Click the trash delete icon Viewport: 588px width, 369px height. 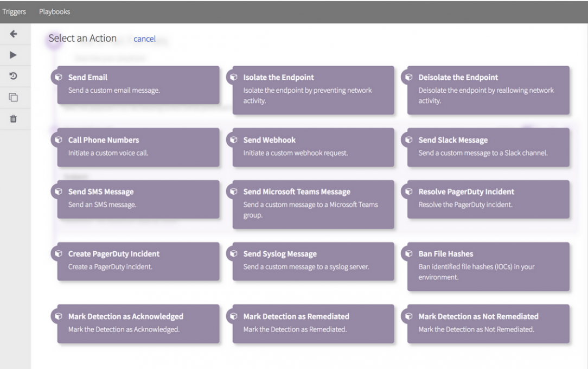tap(14, 119)
